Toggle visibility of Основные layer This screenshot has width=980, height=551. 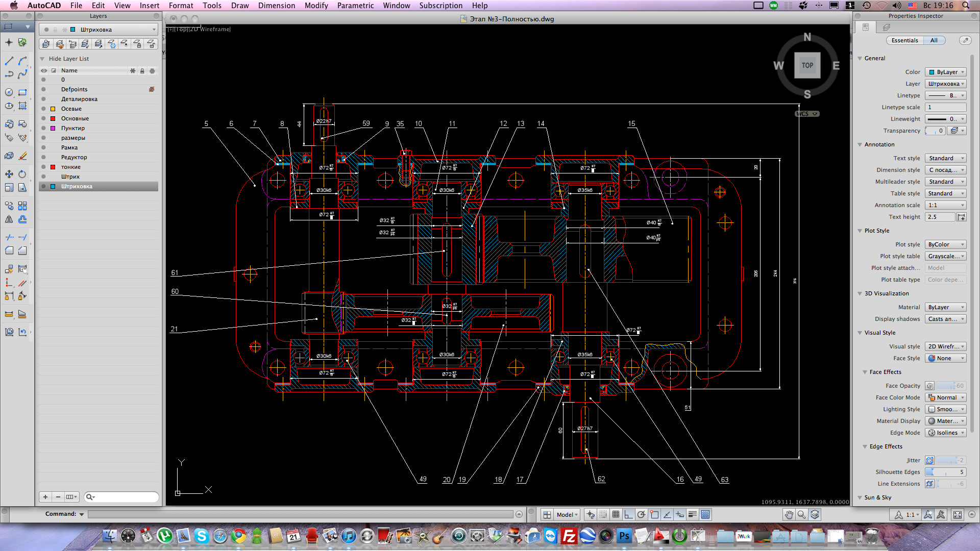point(43,118)
